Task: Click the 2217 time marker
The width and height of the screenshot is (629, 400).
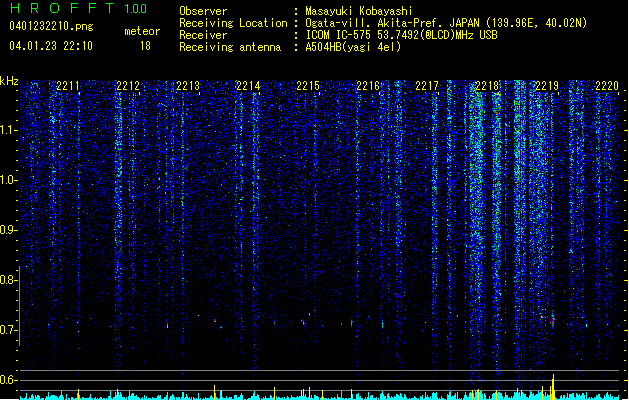Action: pyautogui.click(x=427, y=85)
